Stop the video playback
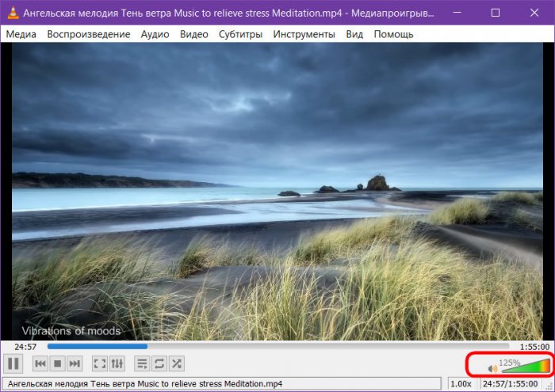Screen dimensions: 555x392 pyautogui.click(x=57, y=363)
